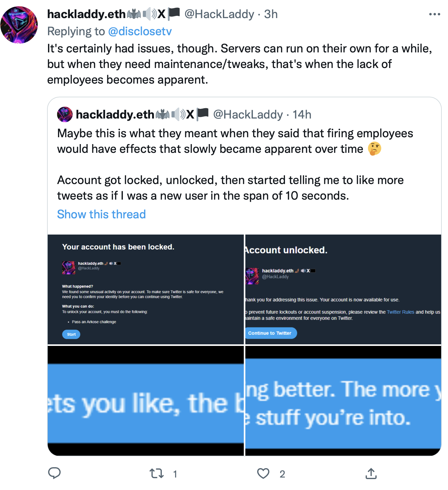
Task: Open the main tweet author's profile avatar
Action: click(19, 25)
